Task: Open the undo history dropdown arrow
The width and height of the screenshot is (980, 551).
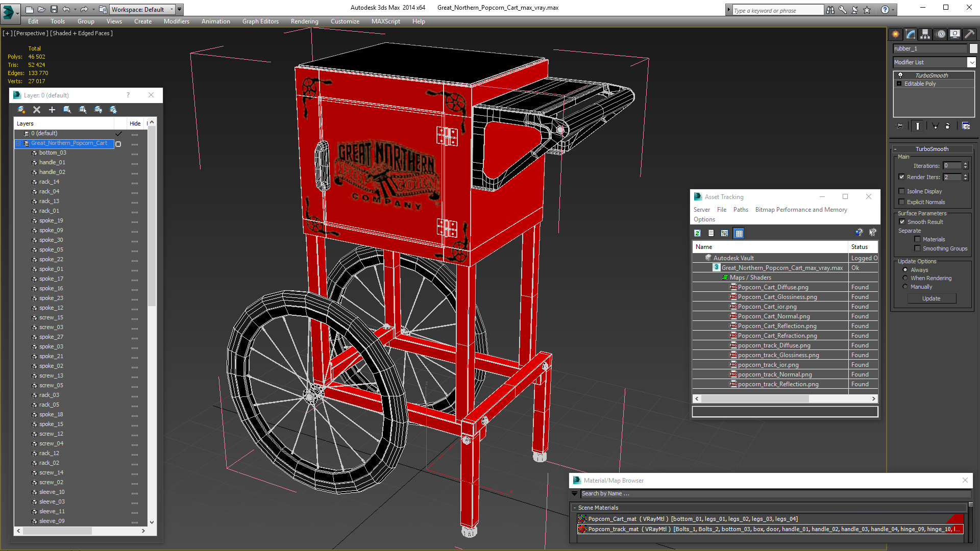Action: point(75,9)
